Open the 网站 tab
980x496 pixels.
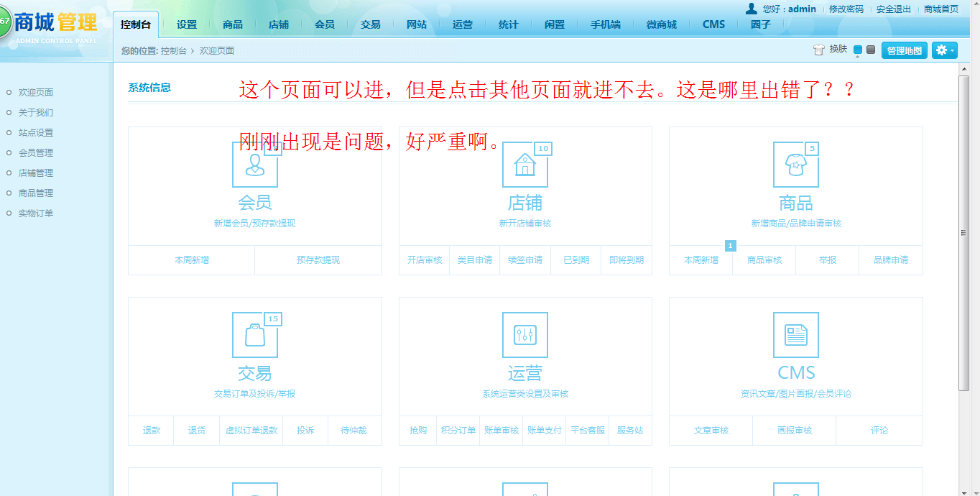(x=417, y=24)
